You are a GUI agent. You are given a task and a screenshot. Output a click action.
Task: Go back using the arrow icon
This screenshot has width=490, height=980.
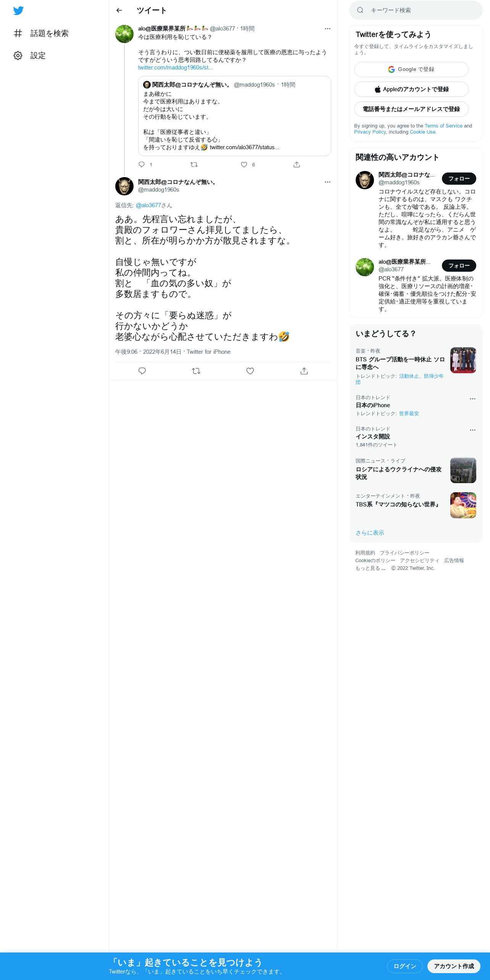click(x=119, y=10)
